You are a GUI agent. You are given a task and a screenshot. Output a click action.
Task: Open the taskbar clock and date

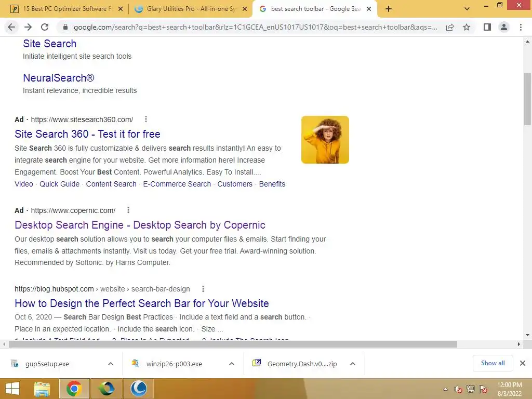pyautogui.click(x=509, y=389)
